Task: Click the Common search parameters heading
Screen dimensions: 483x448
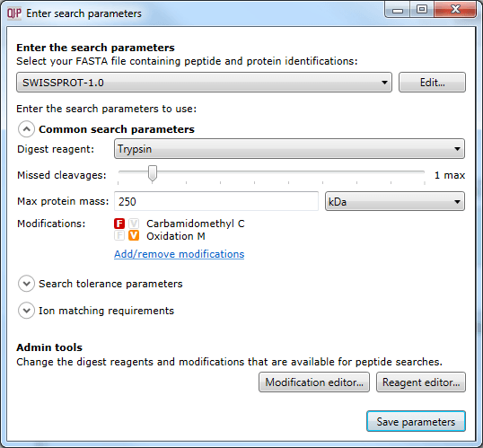Action: 117,129
